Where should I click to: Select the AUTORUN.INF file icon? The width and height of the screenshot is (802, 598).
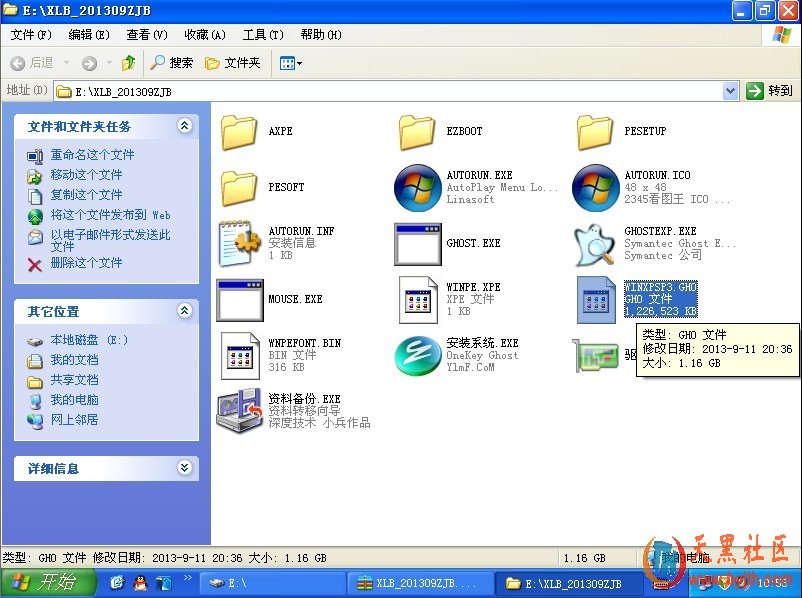(x=239, y=244)
